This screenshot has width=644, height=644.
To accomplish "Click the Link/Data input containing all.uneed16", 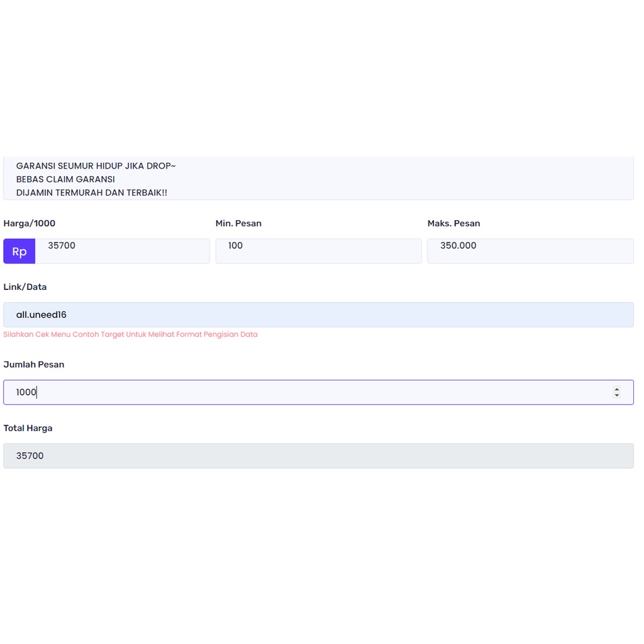I will [318, 314].
